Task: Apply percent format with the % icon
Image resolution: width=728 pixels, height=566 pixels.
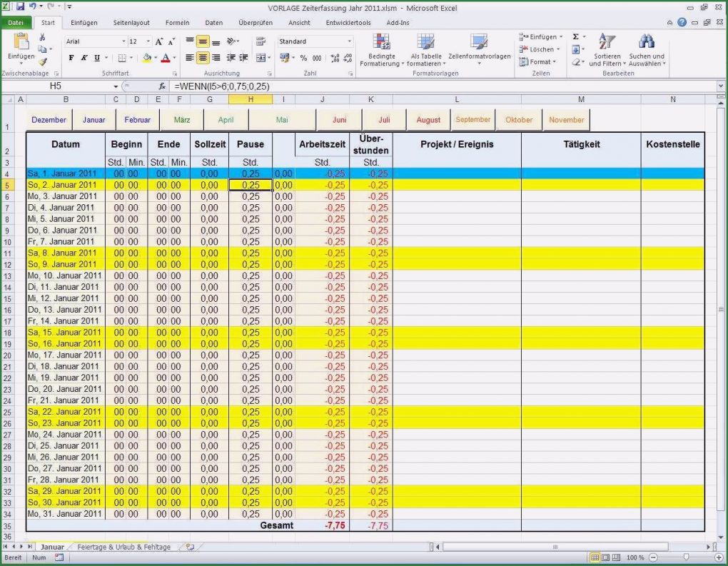Action: [x=302, y=58]
